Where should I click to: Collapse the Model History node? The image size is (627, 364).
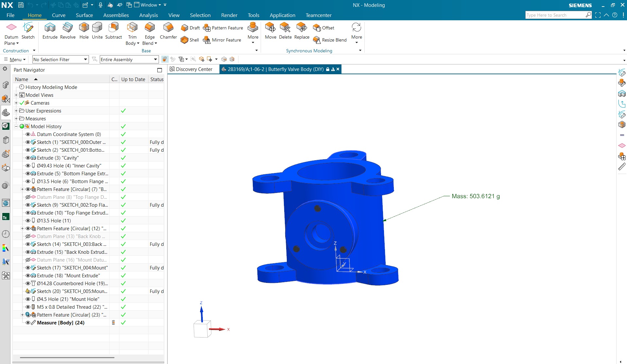click(x=16, y=127)
